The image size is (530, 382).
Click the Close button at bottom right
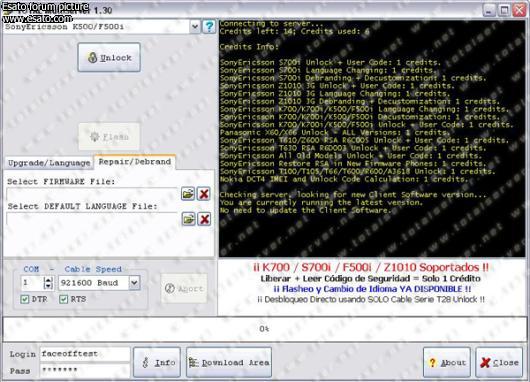tap(499, 362)
